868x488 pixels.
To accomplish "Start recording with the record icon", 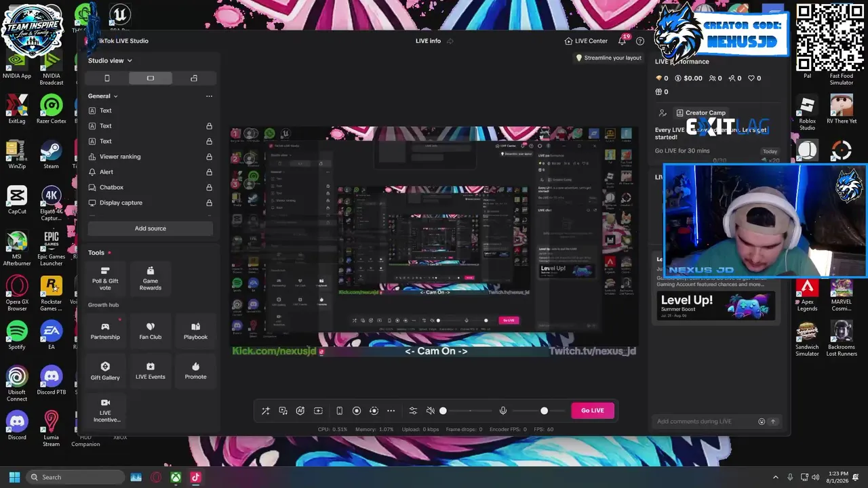I will (x=357, y=411).
